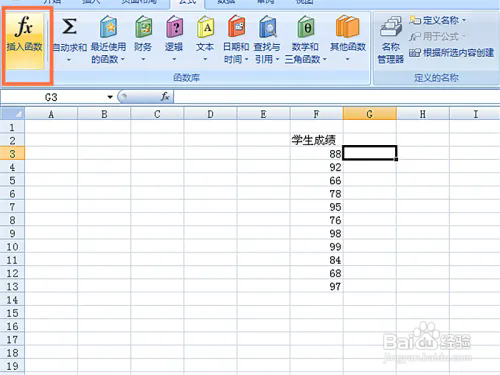Select row 3 header
Image resolution: width=500 pixels, height=375 pixels.
click(12, 154)
